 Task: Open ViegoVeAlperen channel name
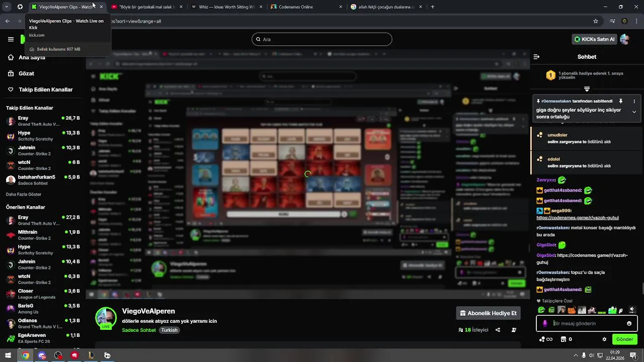[x=148, y=311]
